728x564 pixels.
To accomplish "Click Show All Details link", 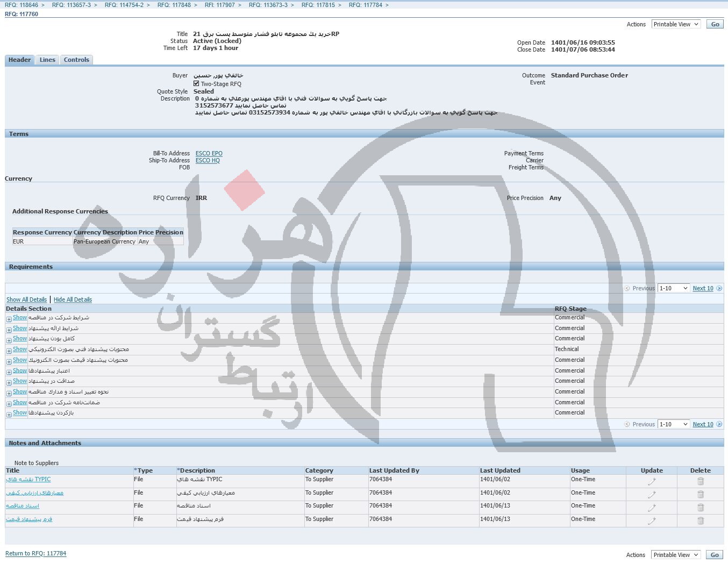I will click(27, 300).
